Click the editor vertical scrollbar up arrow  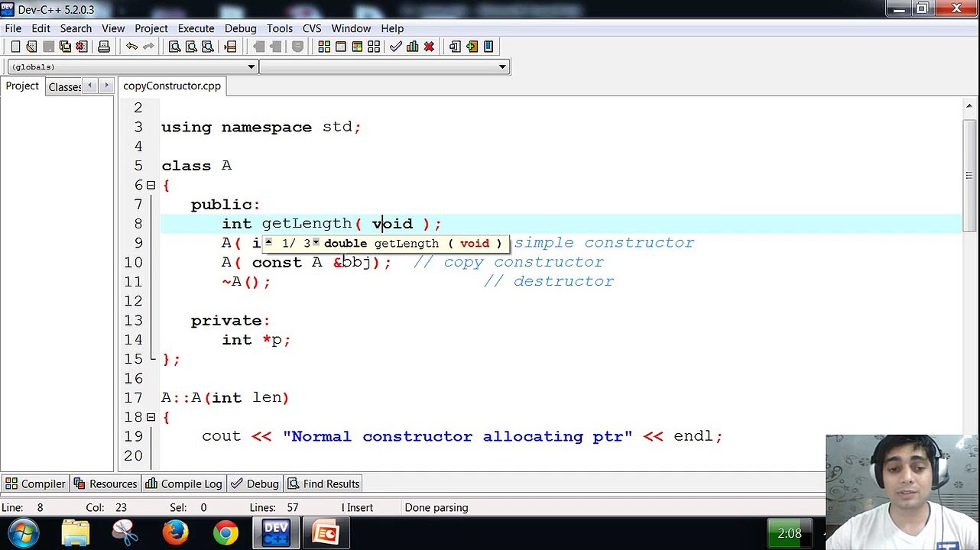[x=969, y=107]
